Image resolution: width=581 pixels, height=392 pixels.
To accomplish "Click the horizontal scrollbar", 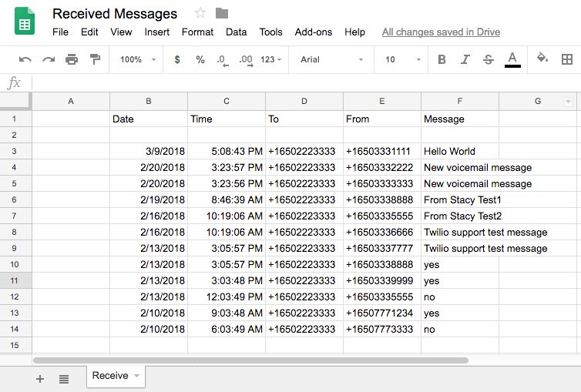I will click(250, 360).
